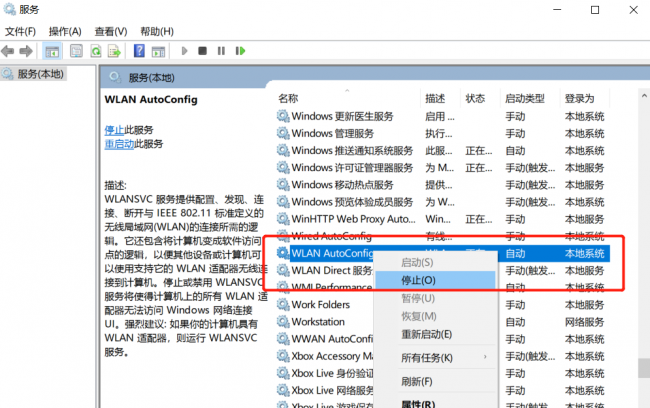Viewport: 650px width, 408px height.
Task: Open the Help question mark icon
Action: (139, 51)
